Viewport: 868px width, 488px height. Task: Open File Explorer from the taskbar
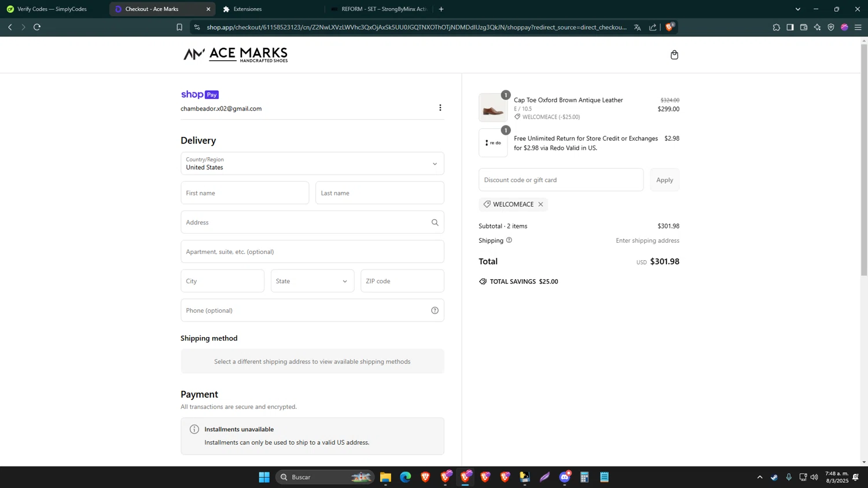click(x=385, y=477)
